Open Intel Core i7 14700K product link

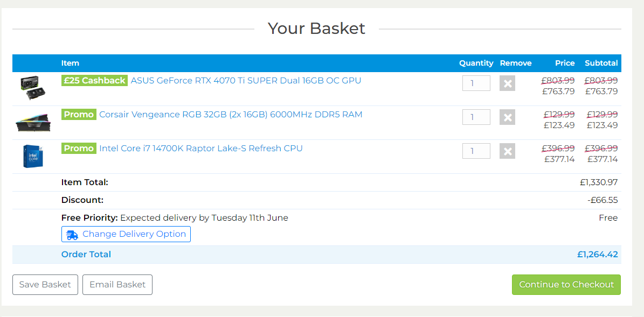point(201,149)
